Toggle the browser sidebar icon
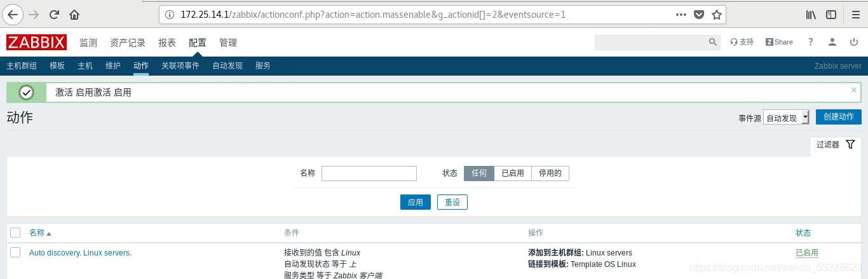 coord(831,14)
